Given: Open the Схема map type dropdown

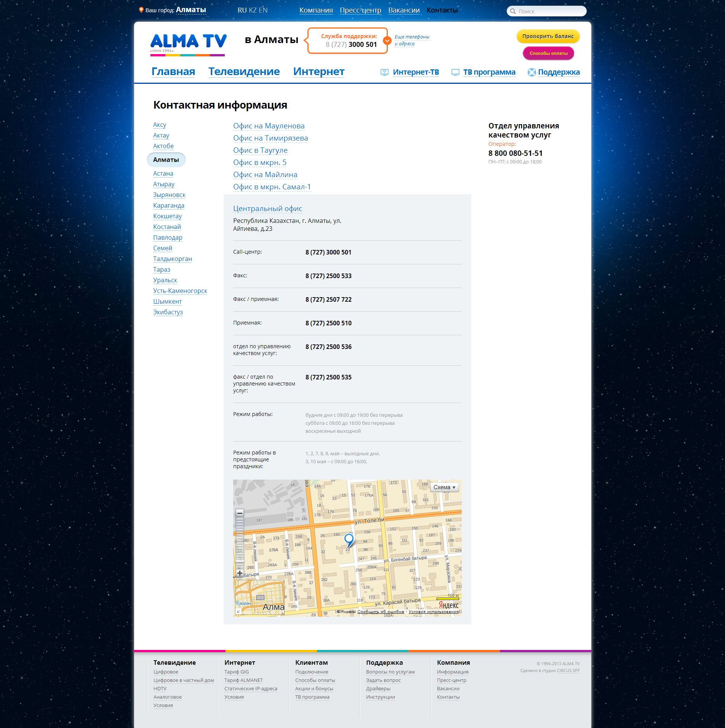Looking at the screenshot, I should click(444, 487).
